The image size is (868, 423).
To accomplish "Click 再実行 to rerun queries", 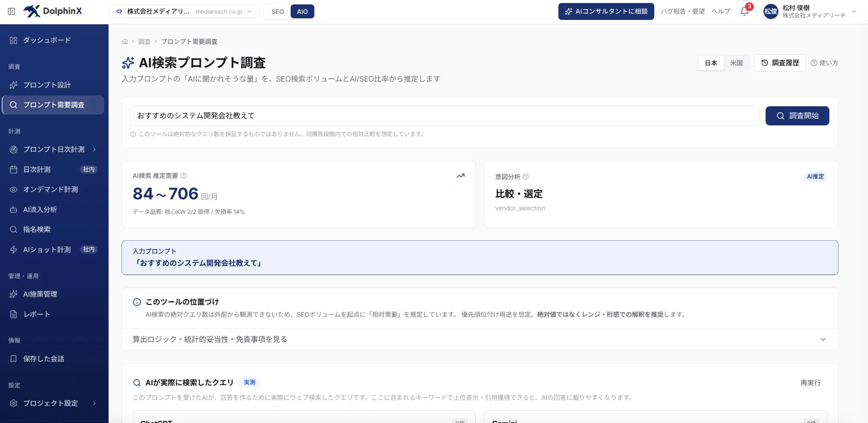I will click(810, 383).
